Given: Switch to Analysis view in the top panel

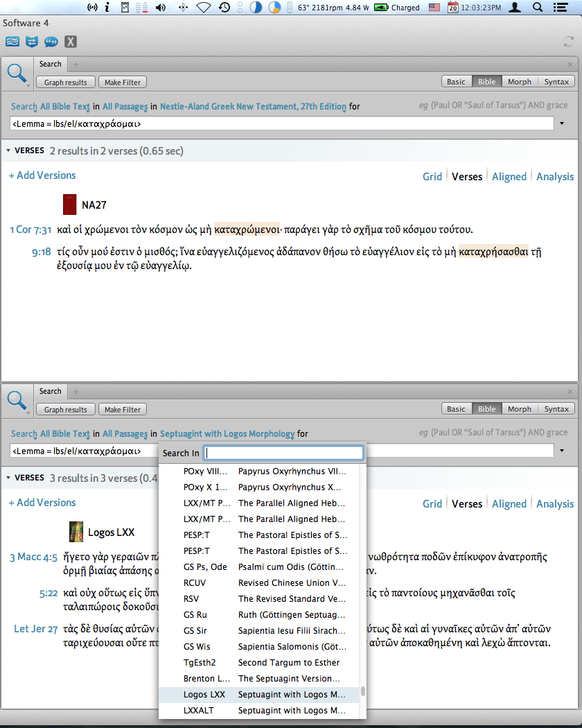Looking at the screenshot, I should pos(555,176).
